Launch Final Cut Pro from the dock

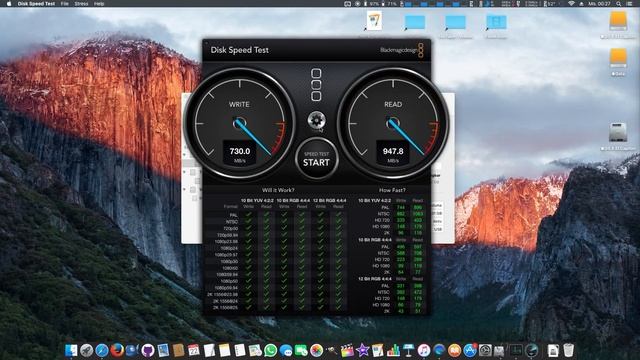[347, 350]
